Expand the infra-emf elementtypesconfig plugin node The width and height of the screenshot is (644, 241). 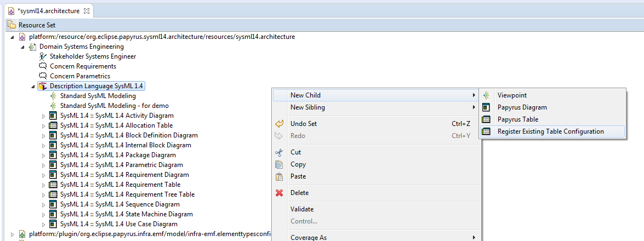pos(12,234)
